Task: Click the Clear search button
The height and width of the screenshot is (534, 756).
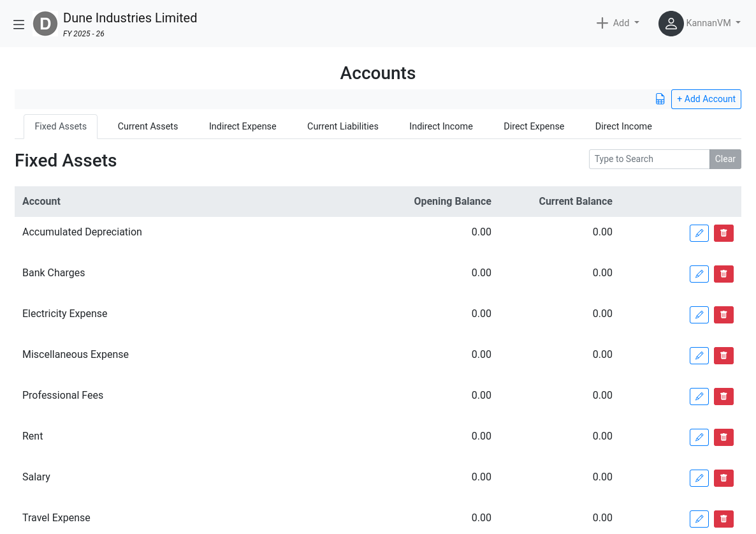Action: [725, 159]
